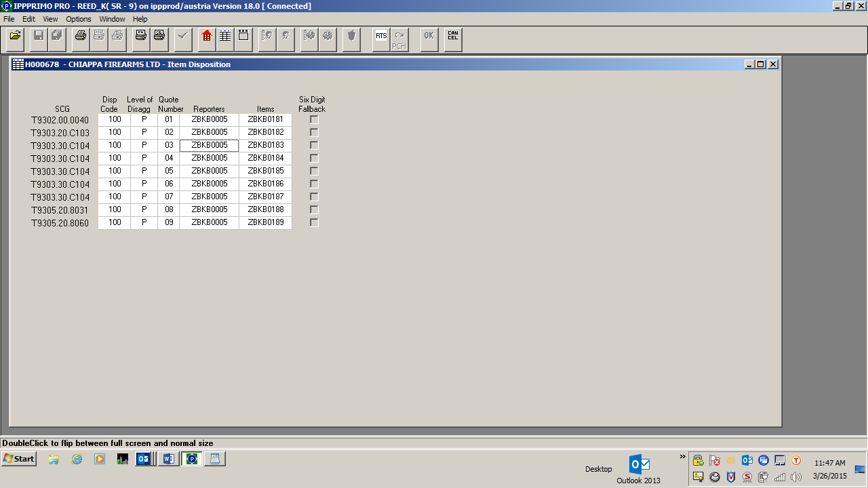
Task: Open the File menu
Action: pos(9,19)
